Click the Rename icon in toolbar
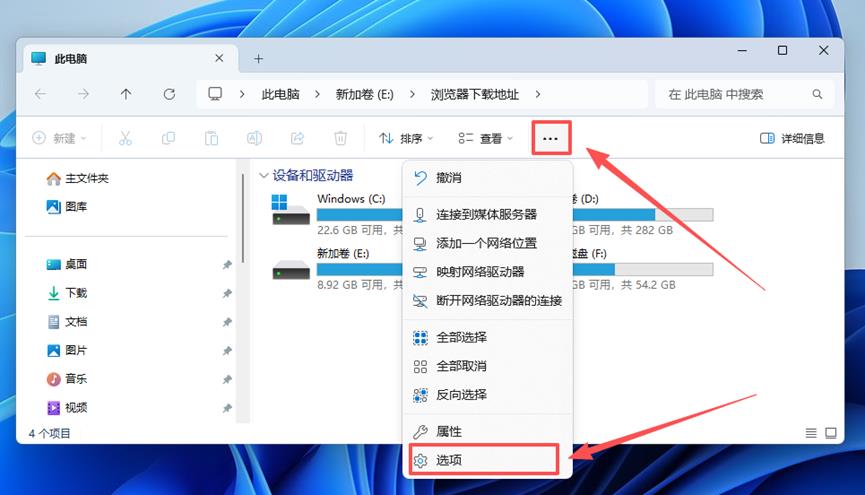Screen dimensions: 865x495 click(x=254, y=138)
